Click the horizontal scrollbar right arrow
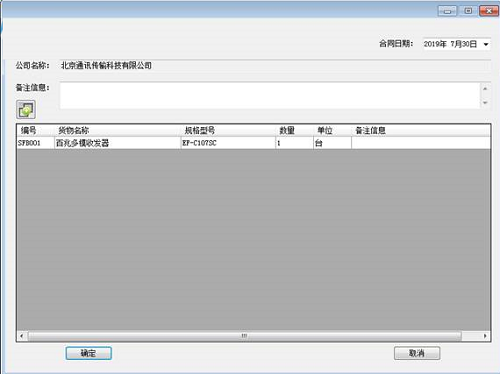The width and height of the screenshot is (500, 374). [485, 336]
